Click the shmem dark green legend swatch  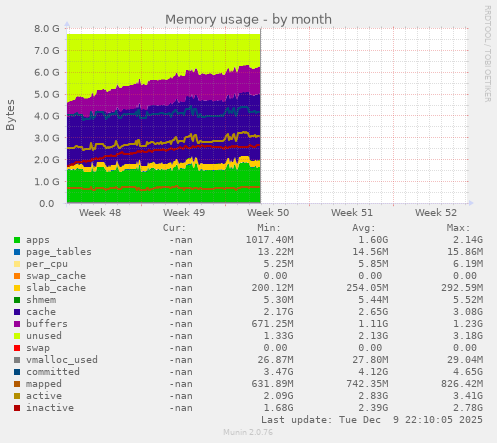pyautogui.click(x=17, y=300)
